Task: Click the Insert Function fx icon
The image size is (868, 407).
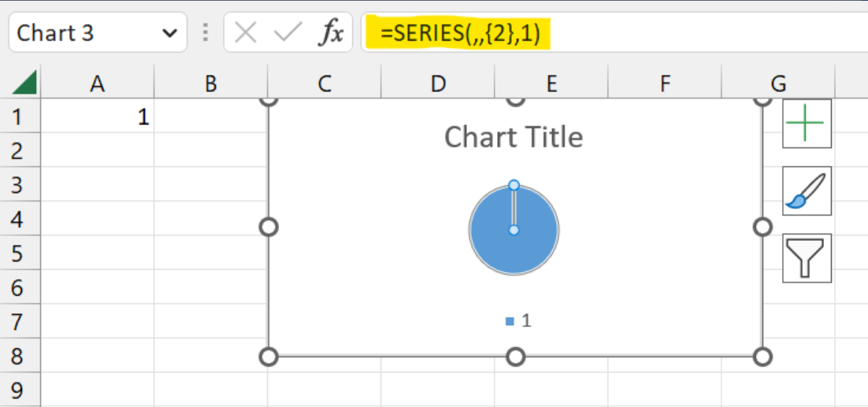Action: pyautogui.click(x=332, y=32)
